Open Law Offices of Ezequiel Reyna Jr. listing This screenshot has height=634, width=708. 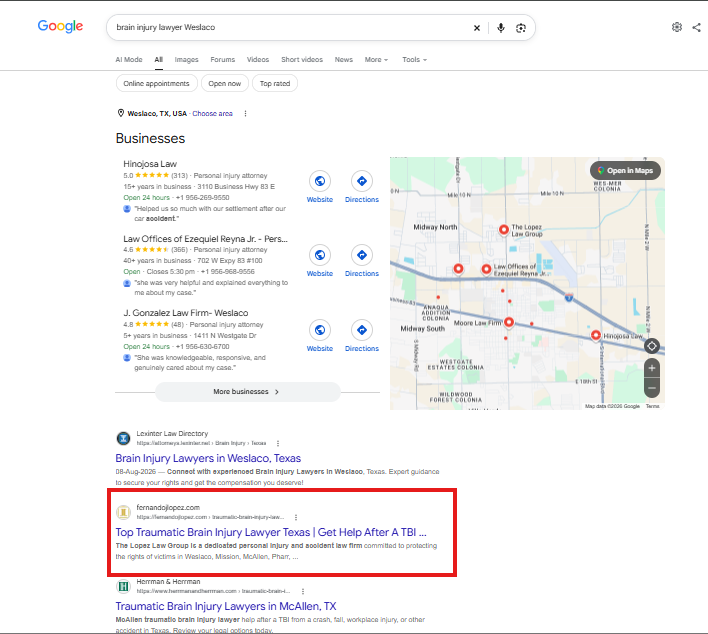(205, 239)
